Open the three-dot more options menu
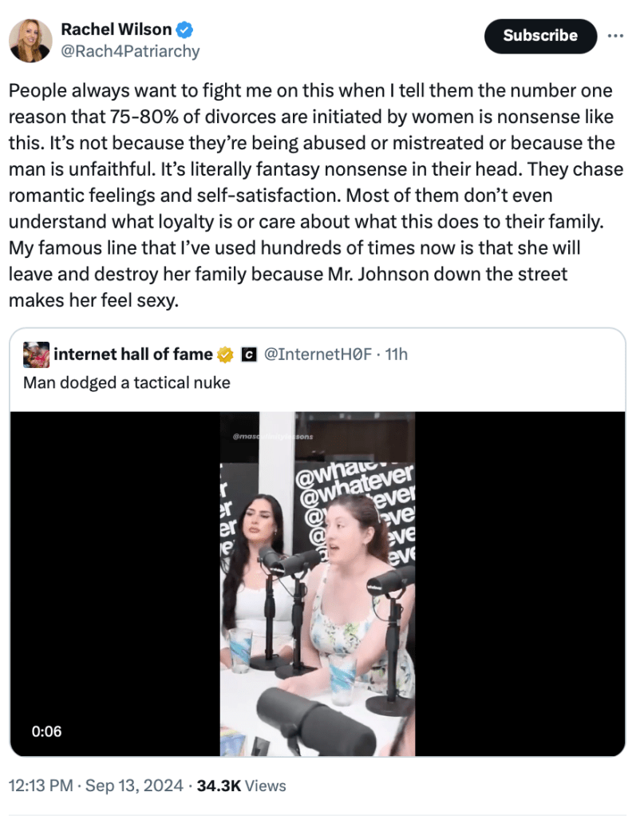 pyautogui.click(x=615, y=36)
